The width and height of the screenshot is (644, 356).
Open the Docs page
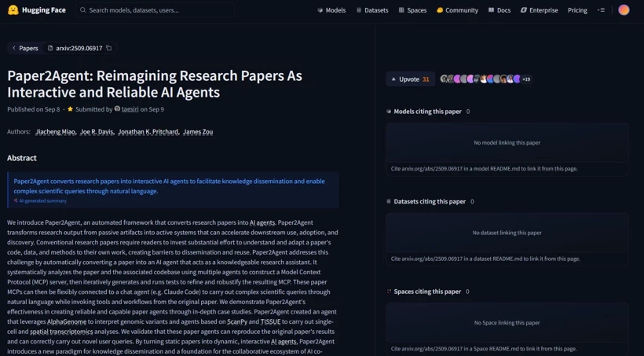click(499, 10)
